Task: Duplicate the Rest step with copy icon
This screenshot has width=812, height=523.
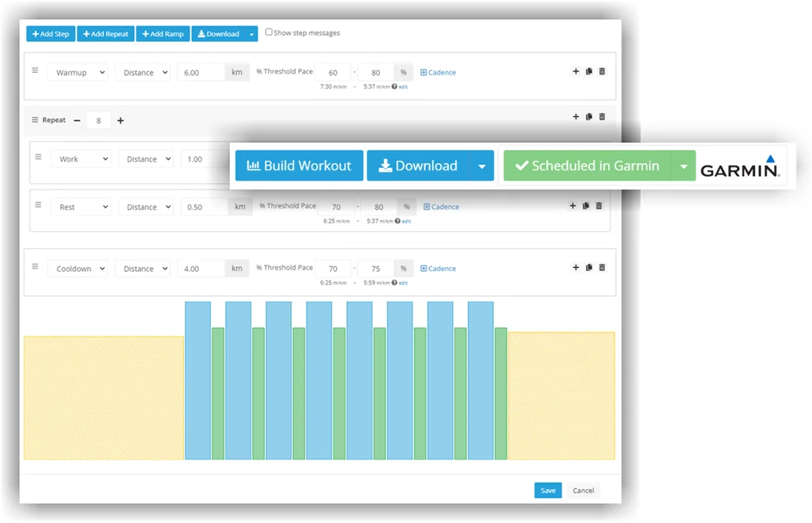Action: pyautogui.click(x=585, y=206)
